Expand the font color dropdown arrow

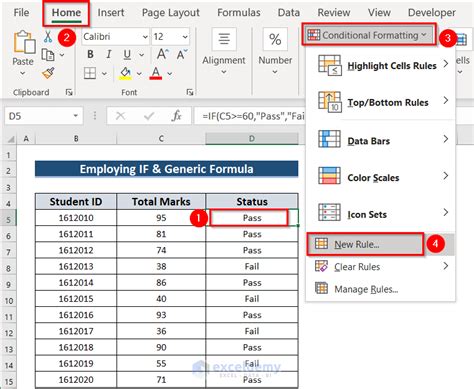pyautogui.click(x=170, y=73)
